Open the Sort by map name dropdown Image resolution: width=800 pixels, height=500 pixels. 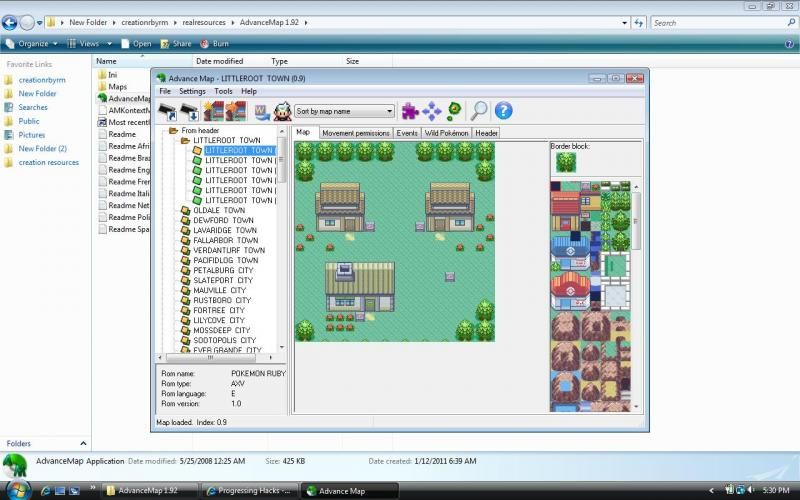[344, 111]
